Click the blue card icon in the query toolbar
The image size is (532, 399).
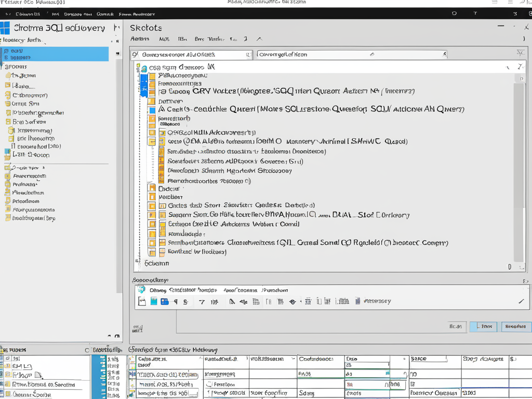[165, 301]
